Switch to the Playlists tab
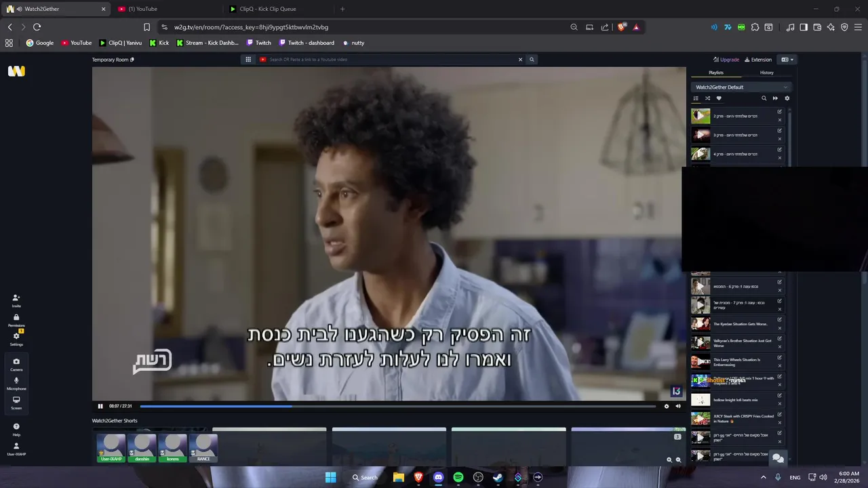The width and height of the screenshot is (868, 488). (x=716, y=73)
